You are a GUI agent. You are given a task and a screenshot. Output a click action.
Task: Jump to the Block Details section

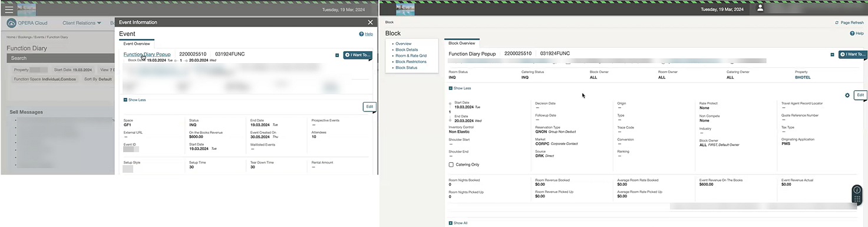(407, 50)
